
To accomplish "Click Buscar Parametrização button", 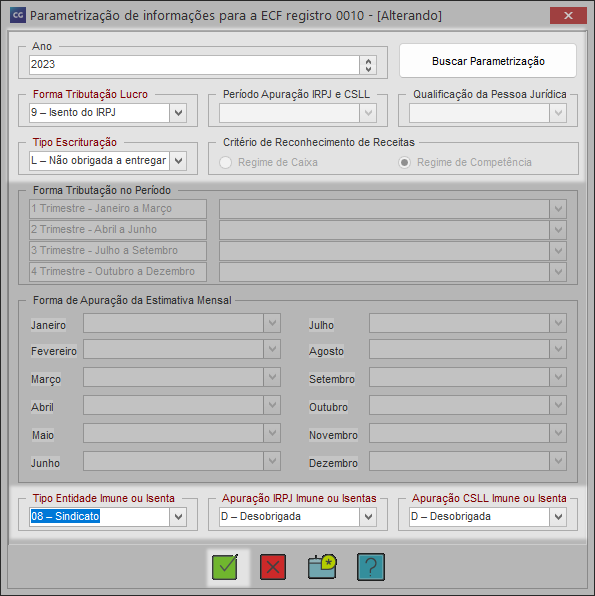I will [x=488, y=61].
